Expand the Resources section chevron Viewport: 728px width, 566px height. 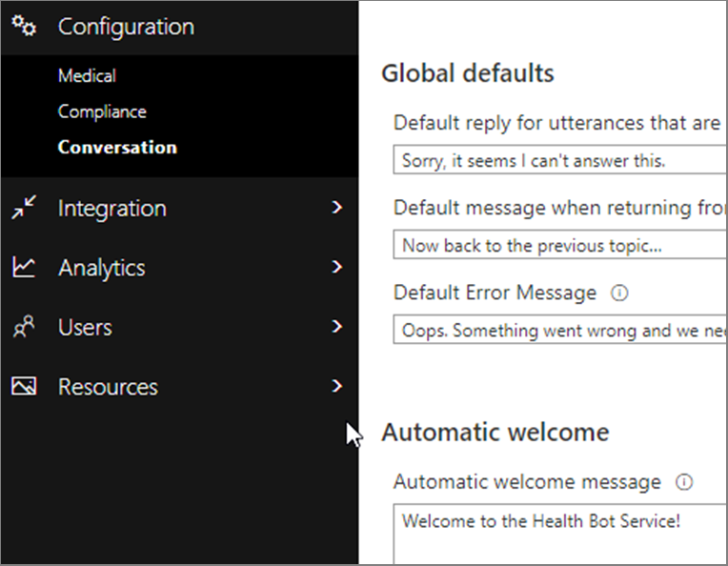[x=336, y=386]
